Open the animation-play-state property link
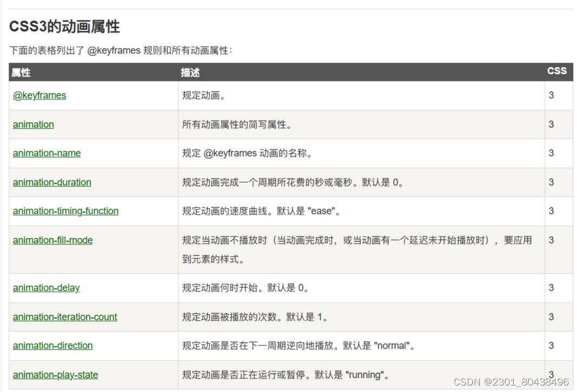This screenshot has width=577, height=392. pos(55,375)
